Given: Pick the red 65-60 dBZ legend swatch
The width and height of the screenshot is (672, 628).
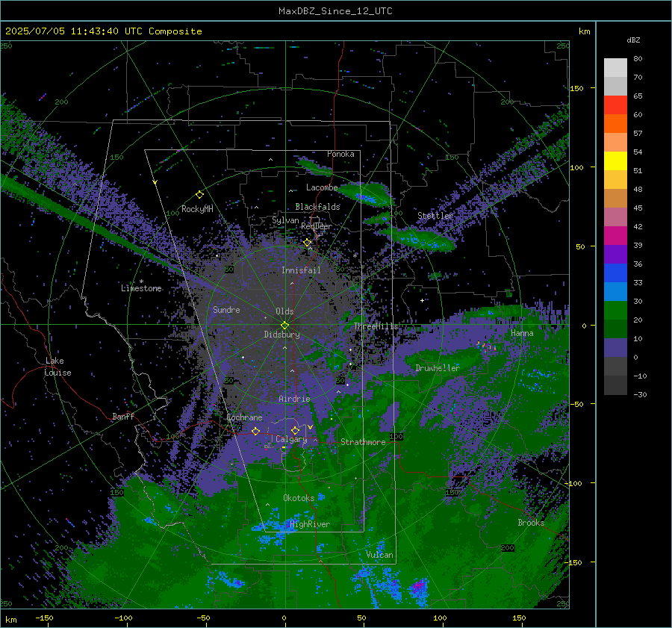Looking at the screenshot, I should point(615,105).
